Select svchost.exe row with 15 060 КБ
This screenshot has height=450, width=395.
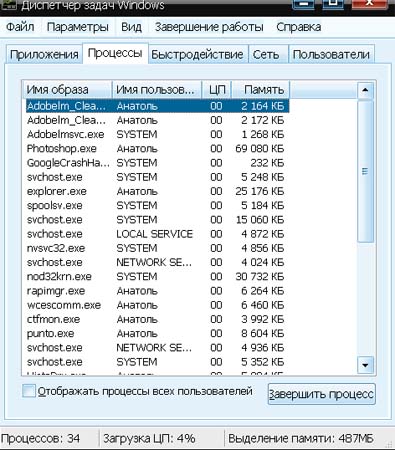click(x=157, y=220)
